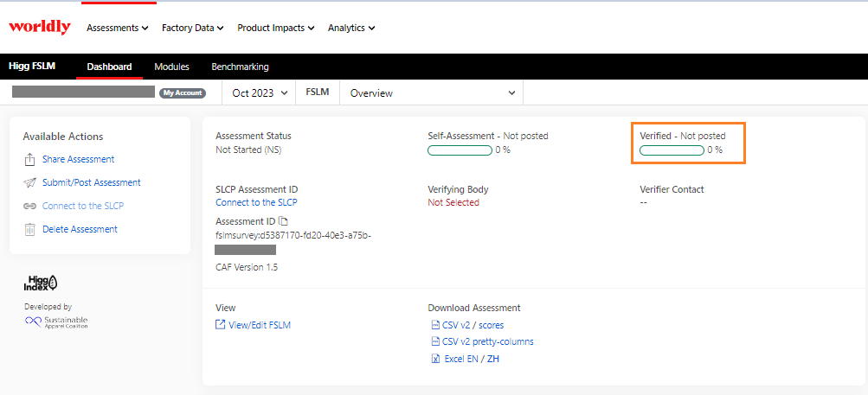This screenshot has width=868, height=395.
Task: Expand the Oct 2023 date selector
Action: (x=260, y=93)
